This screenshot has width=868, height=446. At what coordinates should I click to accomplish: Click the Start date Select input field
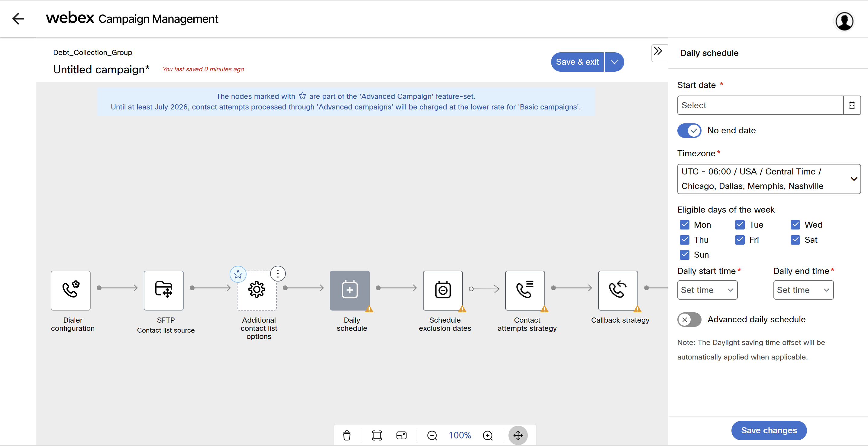click(x=760, y=105)
